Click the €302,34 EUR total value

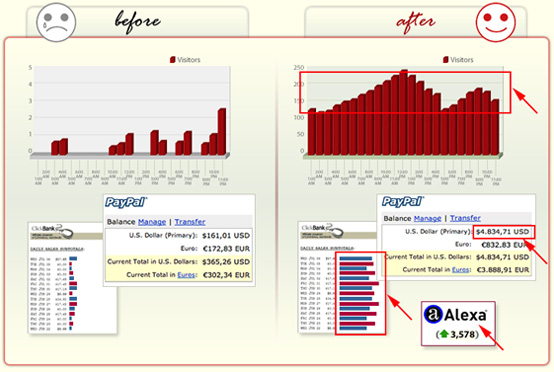(226, 275)
